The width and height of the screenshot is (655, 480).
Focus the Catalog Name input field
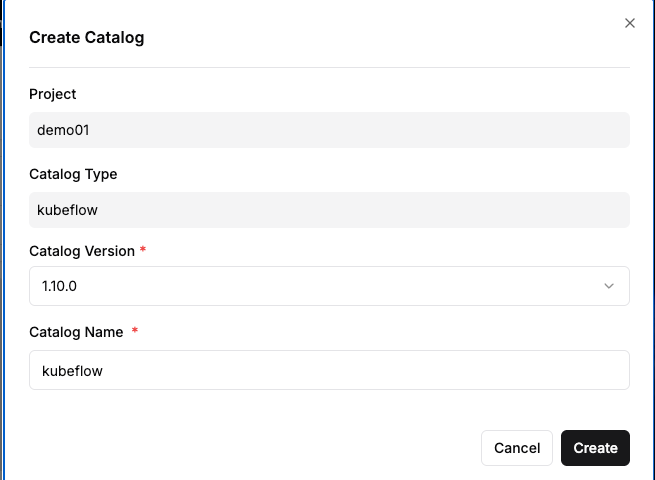(x=329, y=370)
